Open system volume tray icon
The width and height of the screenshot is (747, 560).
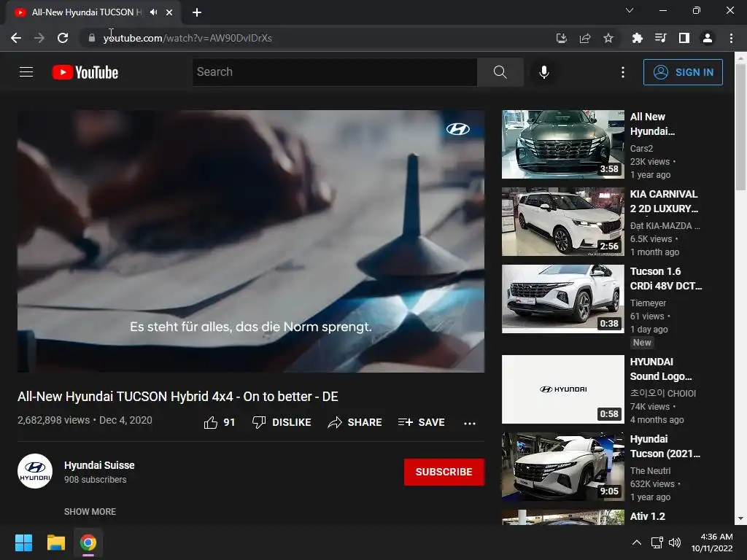pyautogui.click(x=675, y=542)
